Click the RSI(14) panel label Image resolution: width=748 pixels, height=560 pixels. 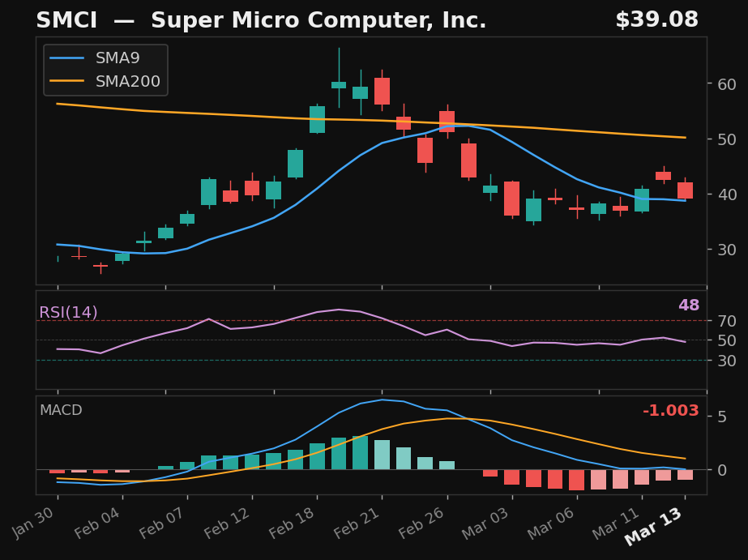[x=68, y=313]
